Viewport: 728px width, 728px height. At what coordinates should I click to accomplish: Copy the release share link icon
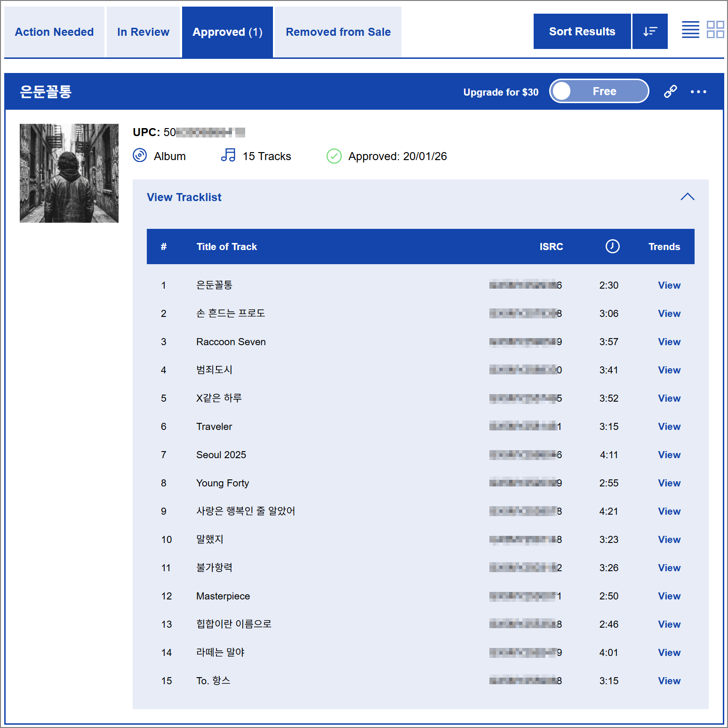670,91
